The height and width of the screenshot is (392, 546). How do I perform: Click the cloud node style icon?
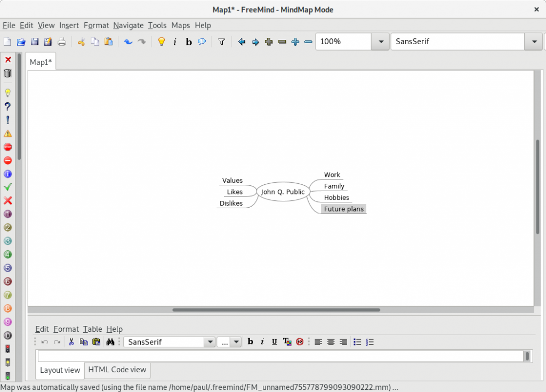click(x=202, y=42)
